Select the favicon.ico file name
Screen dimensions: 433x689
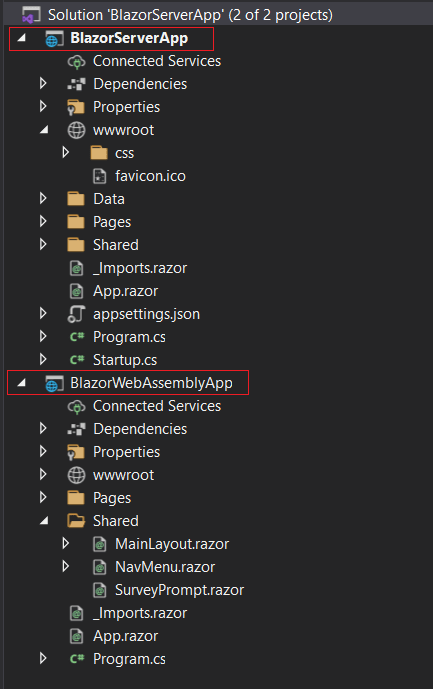coord(150,176)
